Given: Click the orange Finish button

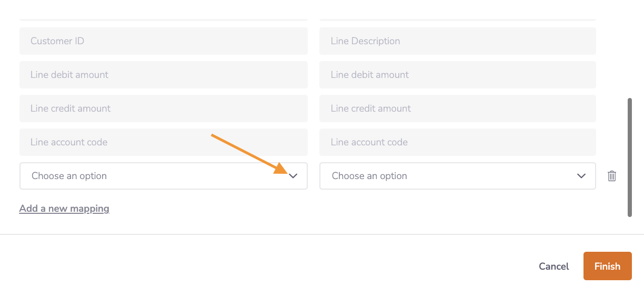Looking at the screenshot, I should pyautogui.click(x=608, y=266).
